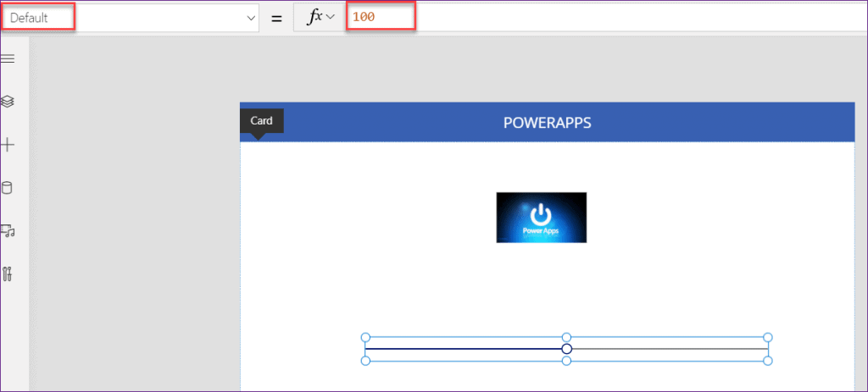Click bottom-center resize handle of slider
Screen dimensions: 868x392
(x=566, y=361)
